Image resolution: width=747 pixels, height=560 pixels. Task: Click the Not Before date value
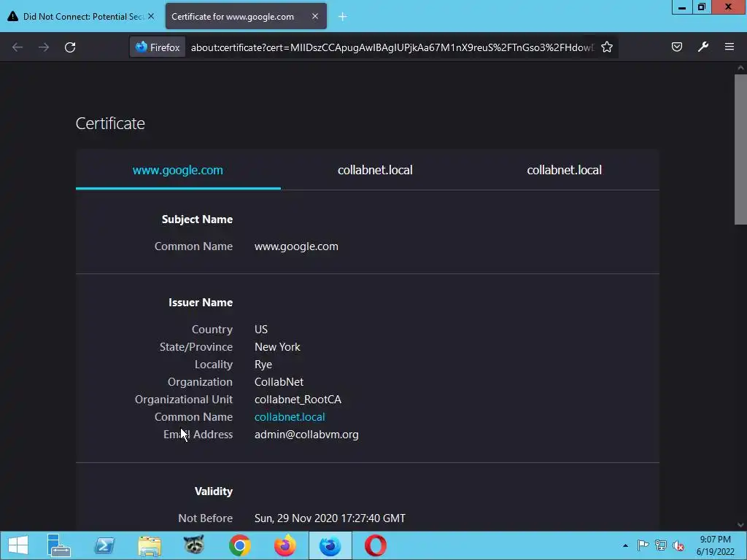point(330,518)
